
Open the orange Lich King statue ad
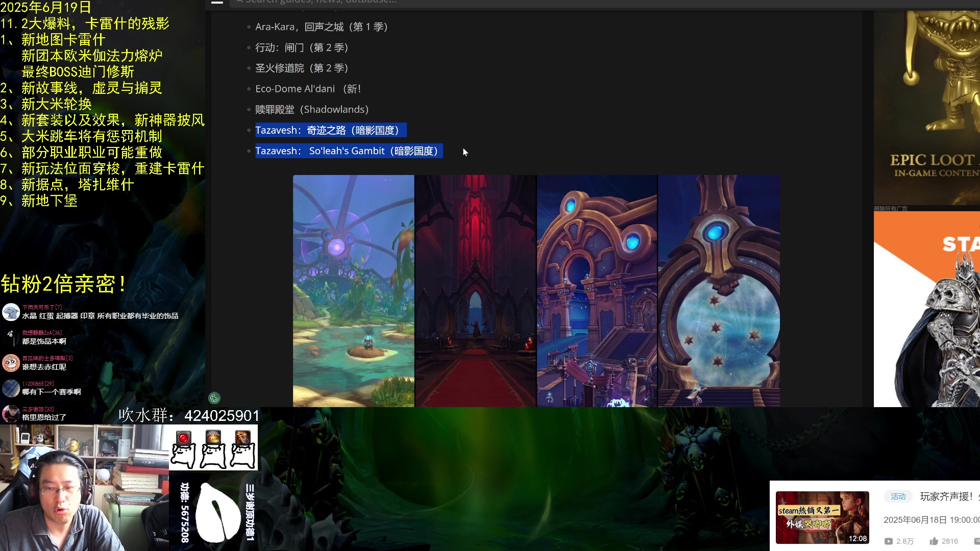[x=927, y=309]
